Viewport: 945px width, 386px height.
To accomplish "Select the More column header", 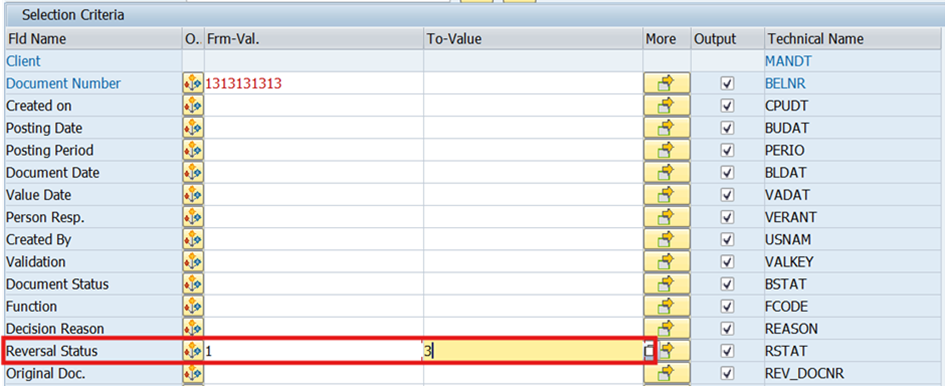I will [667, 39].
